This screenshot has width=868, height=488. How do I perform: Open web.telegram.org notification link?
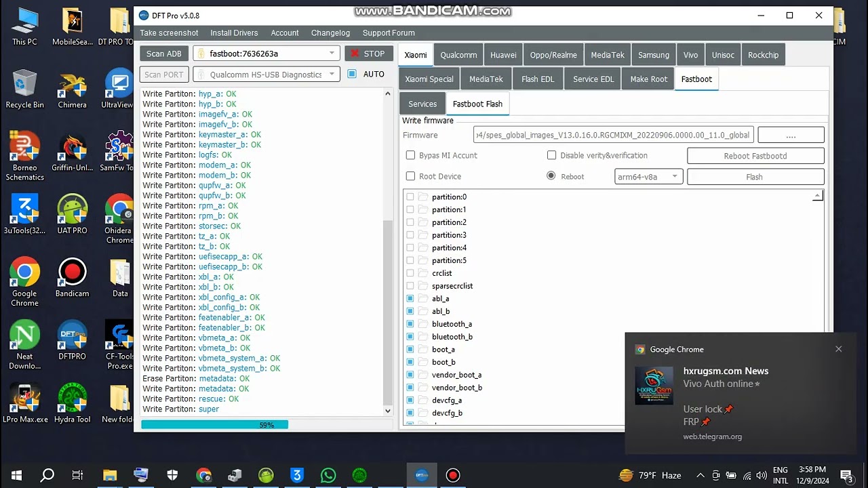[712, 436]
